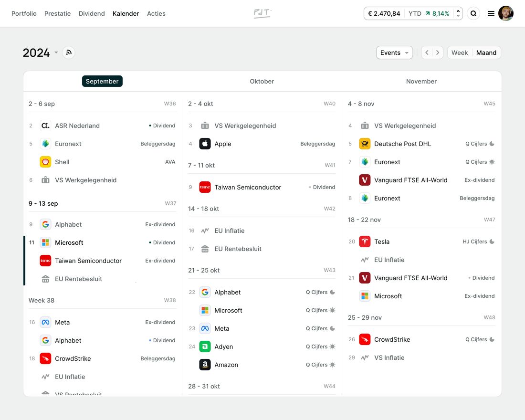The width and height of the screenshot is (525, 420).
Task: Click Euronext logo on 5 sep row
Action: 45,144
